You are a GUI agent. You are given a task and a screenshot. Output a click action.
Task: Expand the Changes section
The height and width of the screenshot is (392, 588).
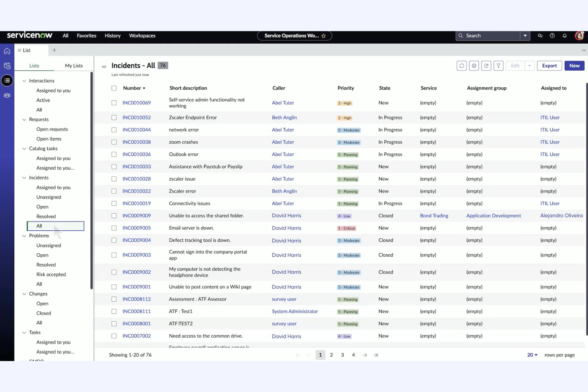click(x=24, y=294)
